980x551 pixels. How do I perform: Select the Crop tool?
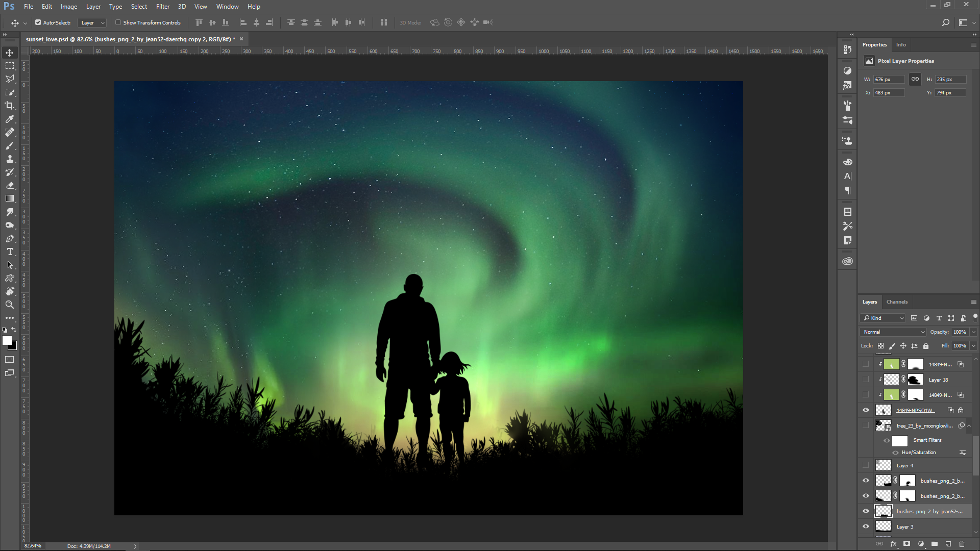pyautogui.click(x=10, y=106)
